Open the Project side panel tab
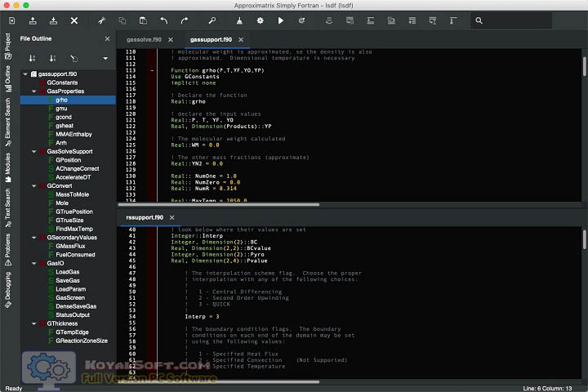The image size is (588, 392). [x=8, y=46]
